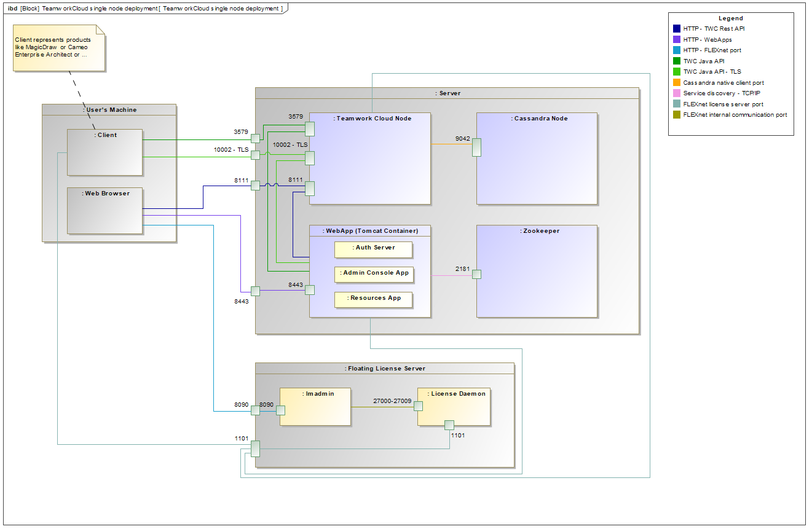Image resolution: width=812 pixels, height=529 pixels.
Task: Click the diagram title tab in the header
Action: 145,9
